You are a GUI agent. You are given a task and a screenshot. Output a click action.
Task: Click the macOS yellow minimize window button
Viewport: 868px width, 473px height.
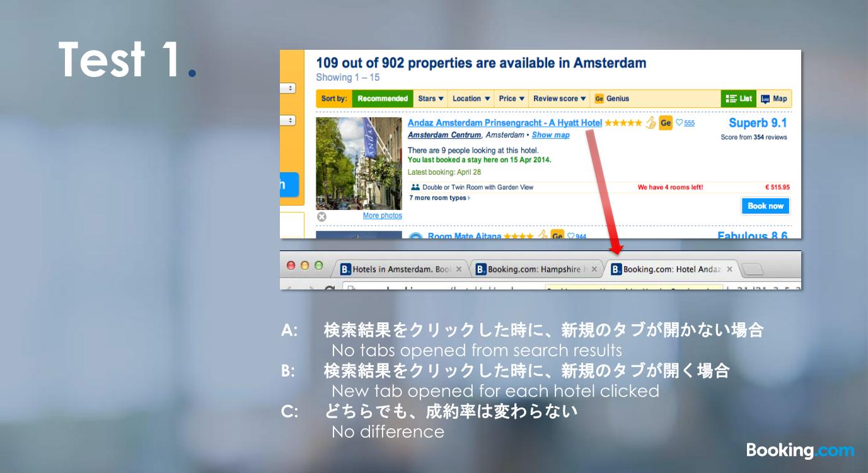(305, 266)
